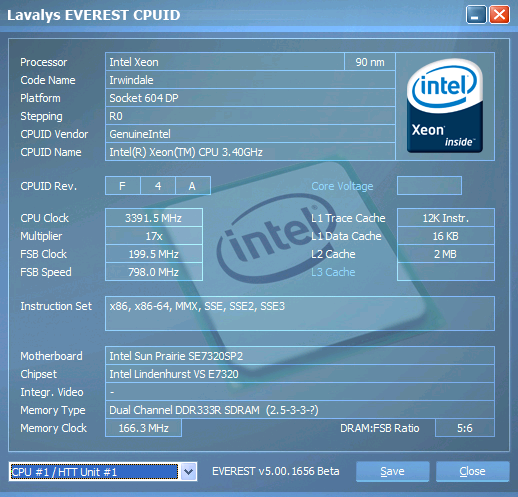This screenshot has width=518, height=497.
Task: Click the 17x multiplier value
Action: 154,236
